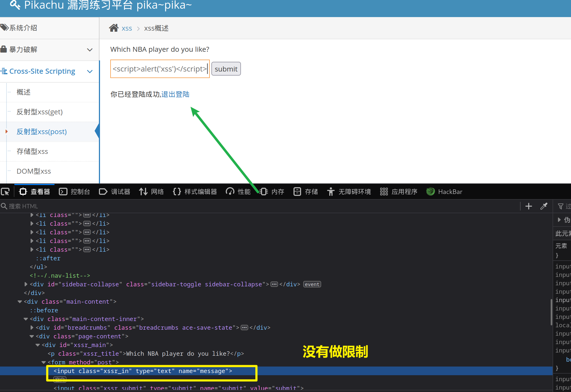
Task: Open the 反射型xss(get) page
Action: click(40, 112)
